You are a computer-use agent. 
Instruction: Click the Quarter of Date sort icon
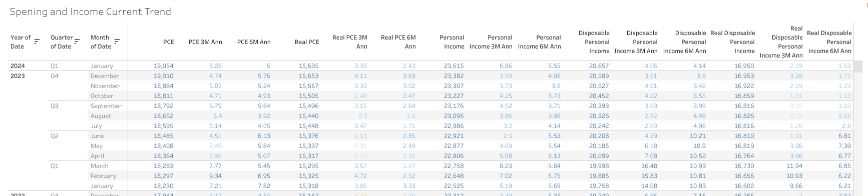[77, 41]
